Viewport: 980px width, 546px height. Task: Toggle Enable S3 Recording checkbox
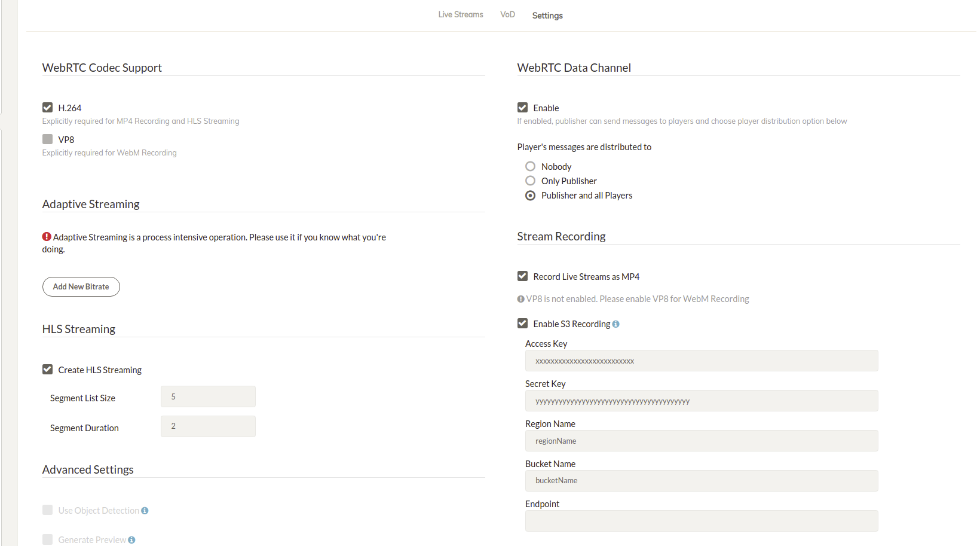(x=522, y=324)
